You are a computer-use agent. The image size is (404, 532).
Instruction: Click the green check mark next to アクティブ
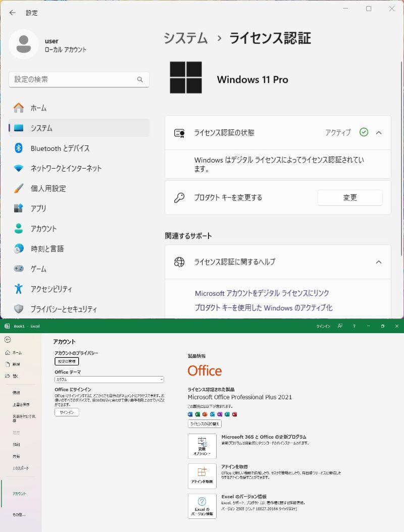pos(364,132)
